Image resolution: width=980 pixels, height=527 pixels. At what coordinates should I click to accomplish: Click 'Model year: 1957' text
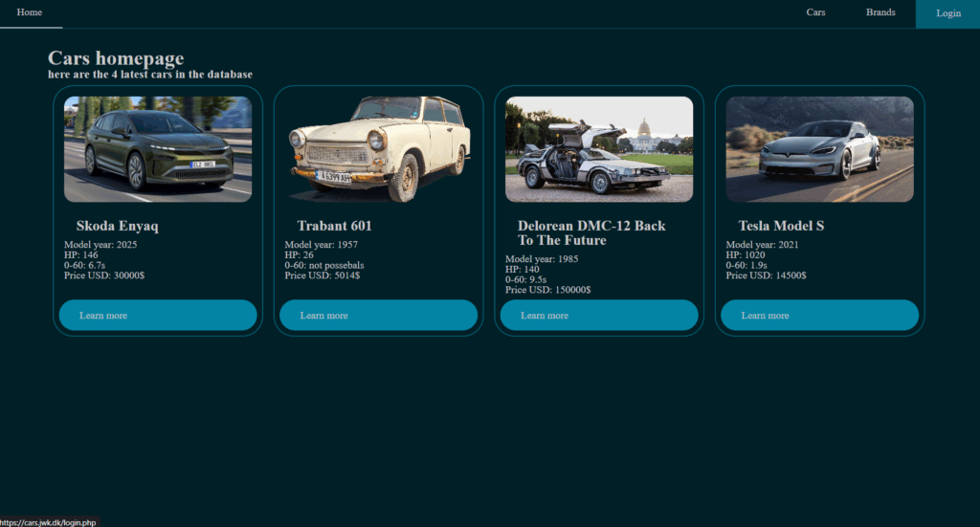[322, 245]
